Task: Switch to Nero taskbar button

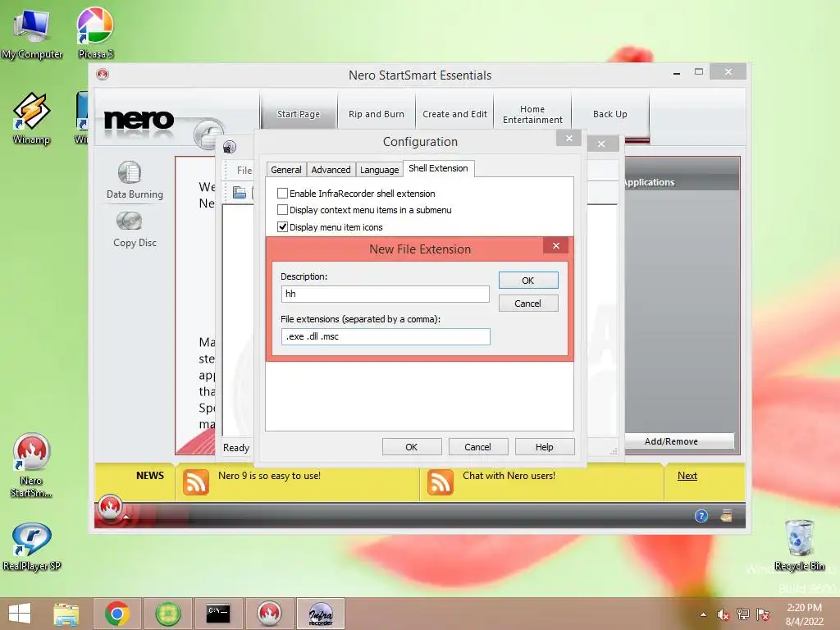Action: pos(269,614)
